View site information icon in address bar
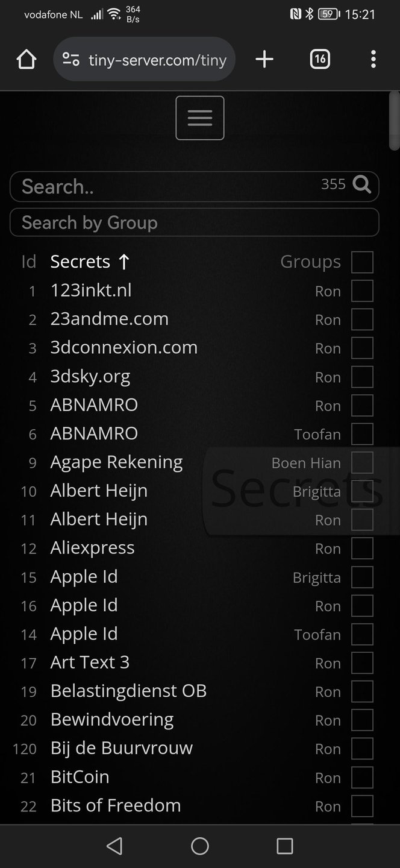400x868 pixels. pos(71,59)
